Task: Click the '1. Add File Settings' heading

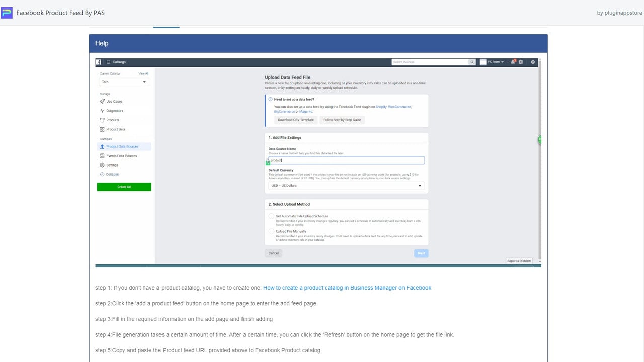Action: click(x=285, y=137)
